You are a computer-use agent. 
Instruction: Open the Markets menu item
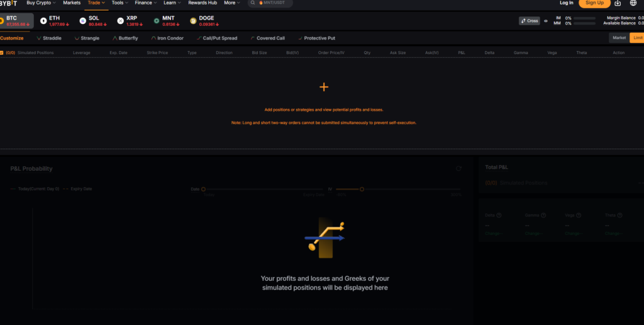(72, 3)
